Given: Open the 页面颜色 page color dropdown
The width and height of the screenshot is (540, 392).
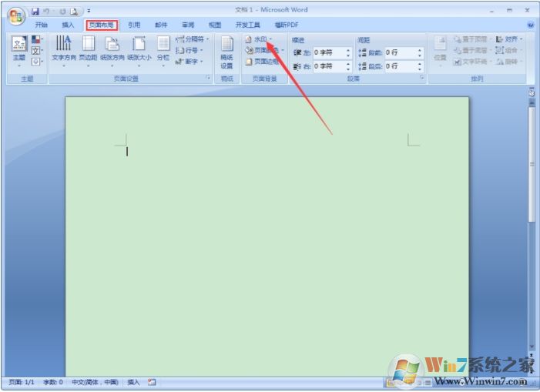Looking at the screenshot, I should (x=264, y=50).
